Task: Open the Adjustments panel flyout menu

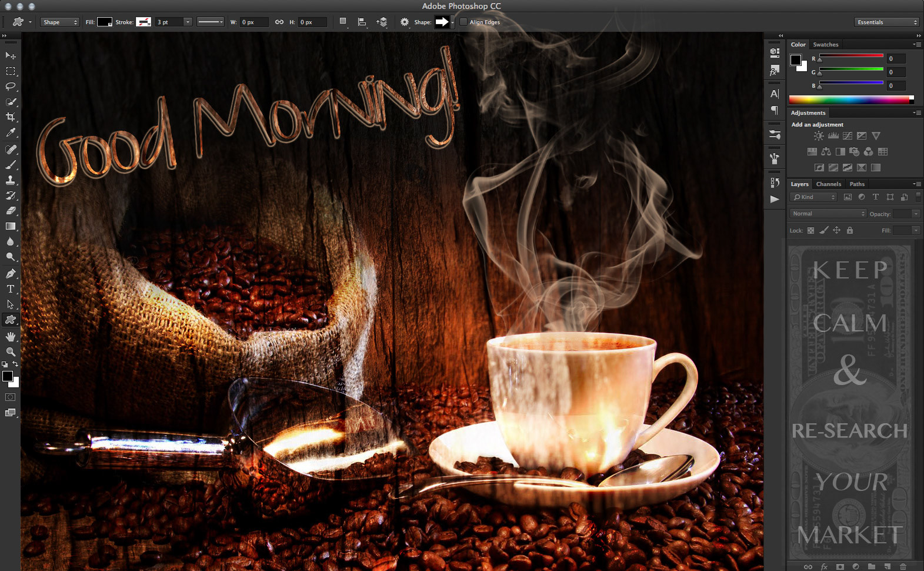Action: [x=917, y=113]
